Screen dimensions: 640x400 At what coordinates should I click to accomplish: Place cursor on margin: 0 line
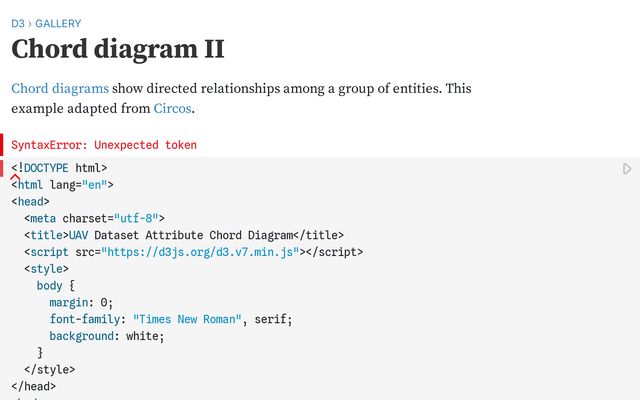click(81, 302)
